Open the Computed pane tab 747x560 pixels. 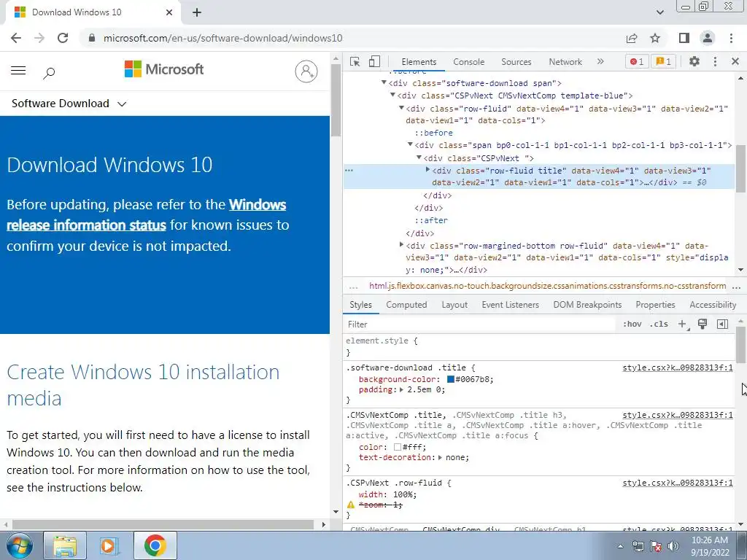pyautogui.click(x=406, y=305)
